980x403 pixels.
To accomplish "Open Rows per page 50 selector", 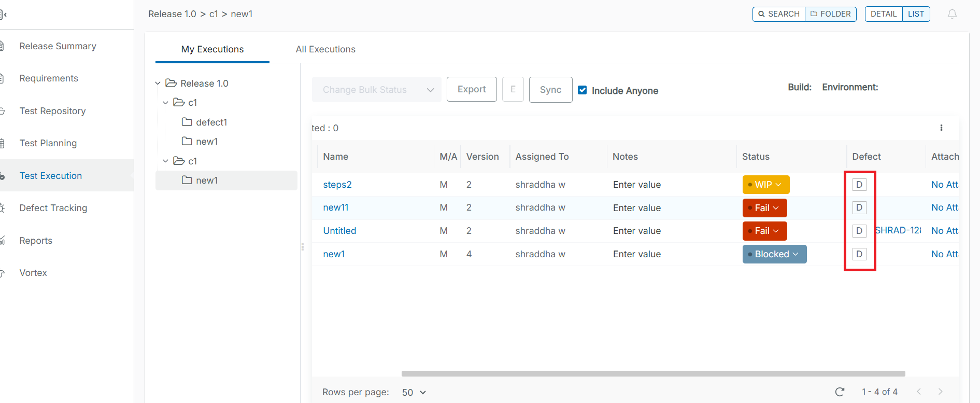I will click(x=414, y=392).
